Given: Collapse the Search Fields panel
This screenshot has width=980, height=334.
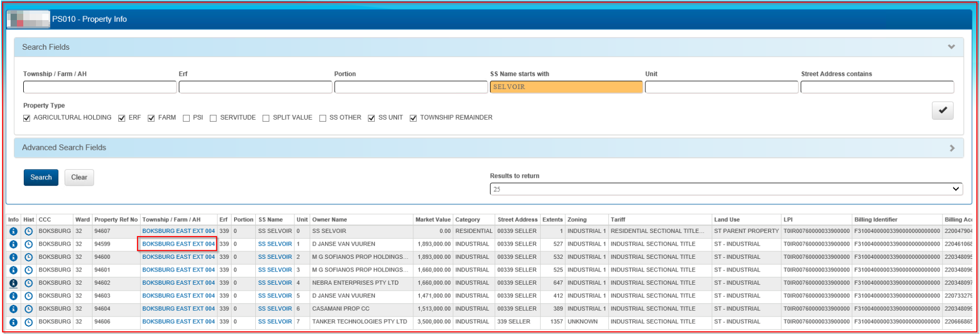Looking at the screenshot, I should click(951, 47).
